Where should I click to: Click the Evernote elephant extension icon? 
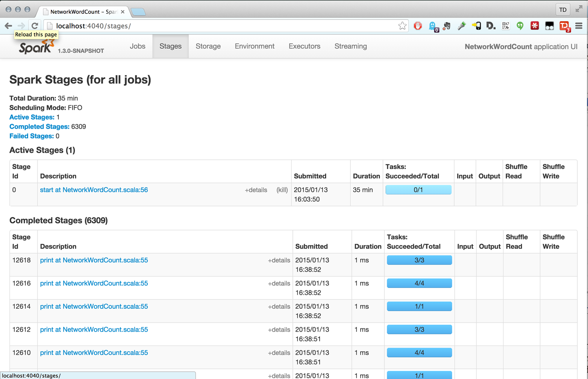pos(447,26)
